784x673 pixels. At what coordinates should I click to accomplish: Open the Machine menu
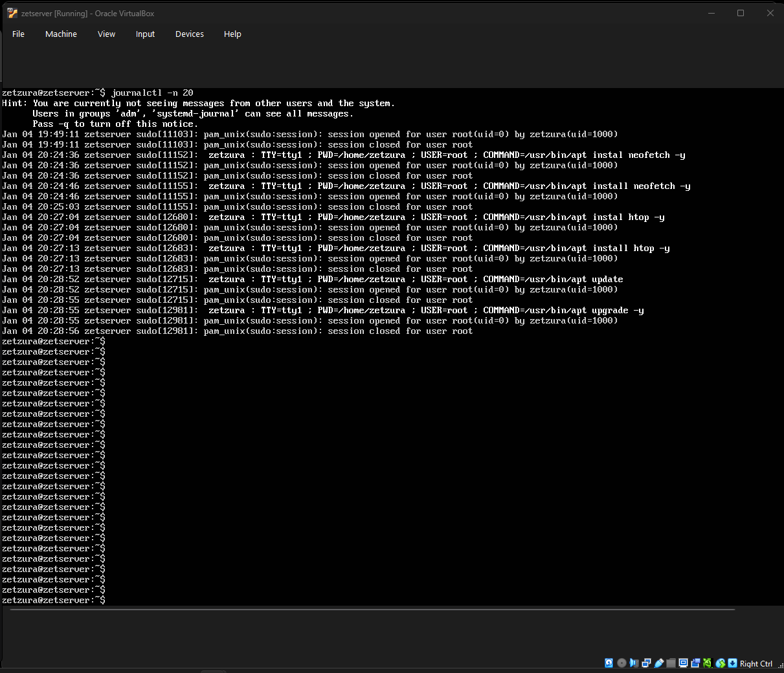pos(61,34)
